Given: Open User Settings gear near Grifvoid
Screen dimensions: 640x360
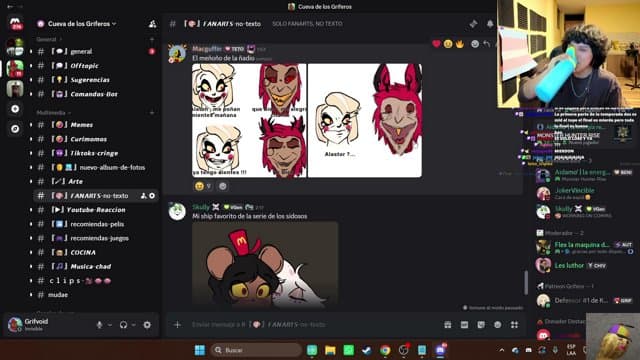Looking at the screenshot, I should point(147,325).
